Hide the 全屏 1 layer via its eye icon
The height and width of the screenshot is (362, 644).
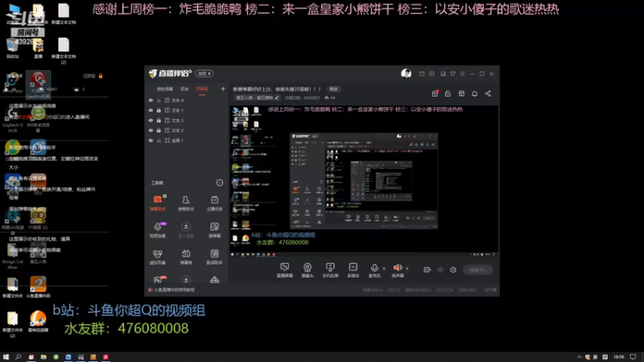point(151,140)
